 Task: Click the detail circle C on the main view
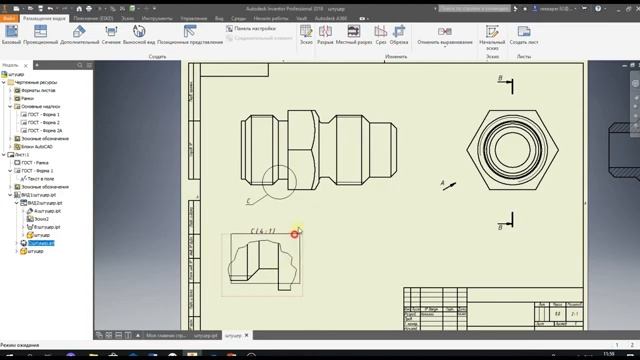(x=279, y=182)
